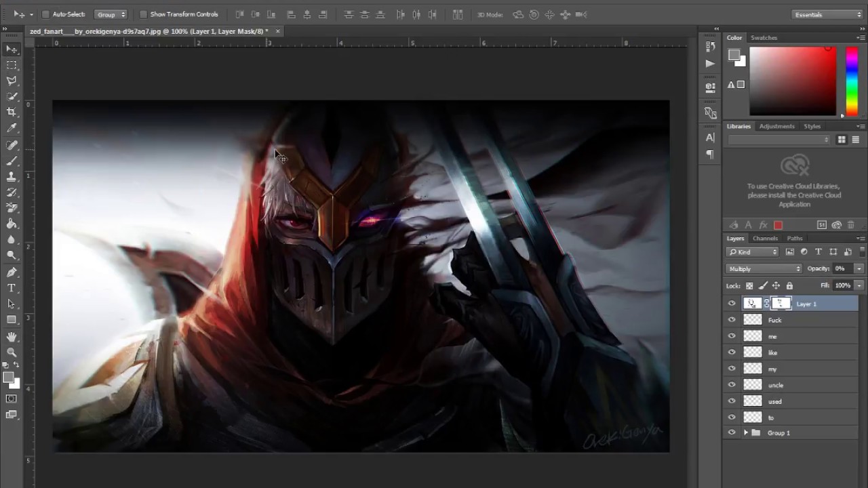Viewport: 868px width, 488px height.
Task: Select the Zoom tool
Action: coord(12,352)
